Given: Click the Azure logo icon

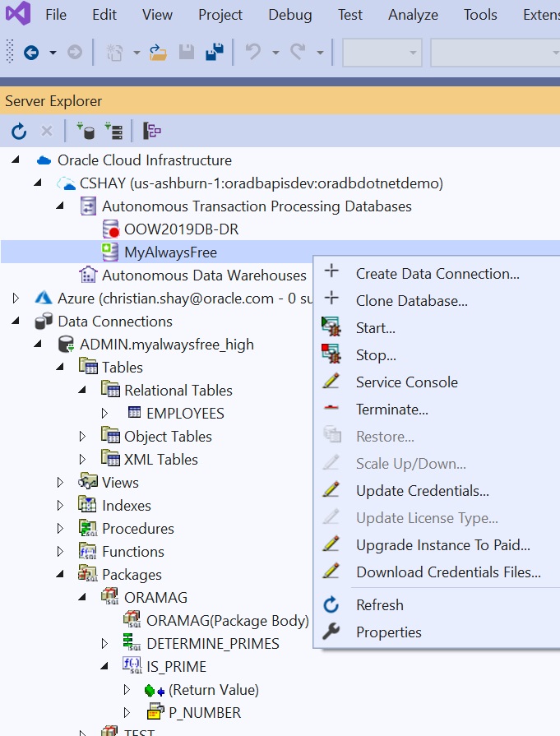Looking at the screenshot, I should tap(44, 298).
